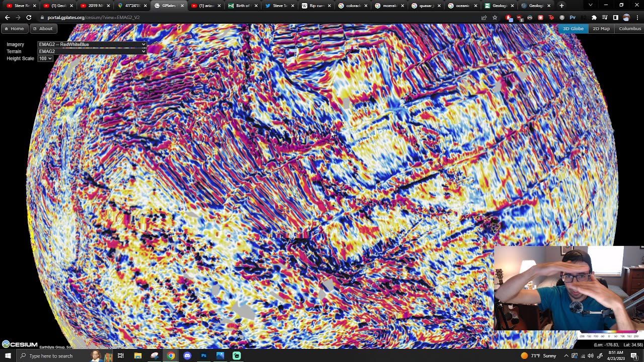Open Photoshop from the taskbar
The width and height of the screenshot is (644, 362).
pyautogui.click(x=204, y=356)
